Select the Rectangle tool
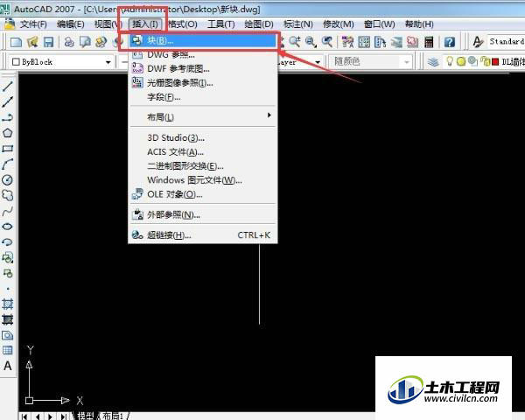This screenshot has width=525, height=420. click(x=7, y=149)
